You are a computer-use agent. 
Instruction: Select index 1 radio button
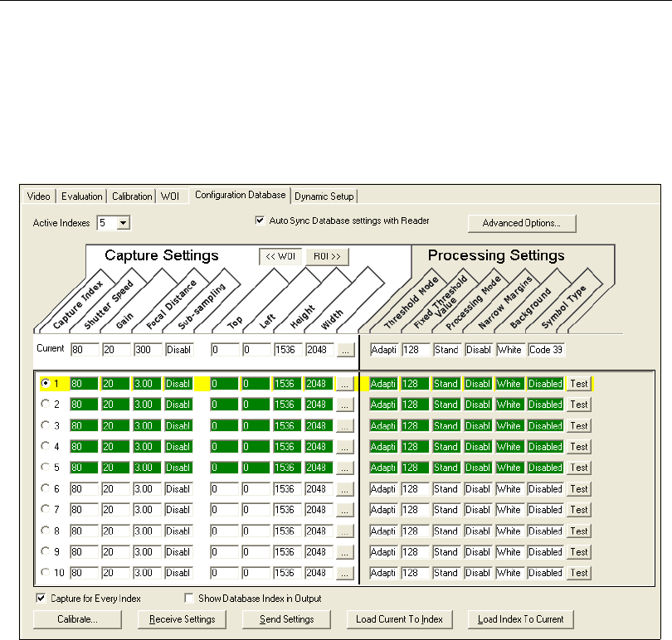pos(45,382)
